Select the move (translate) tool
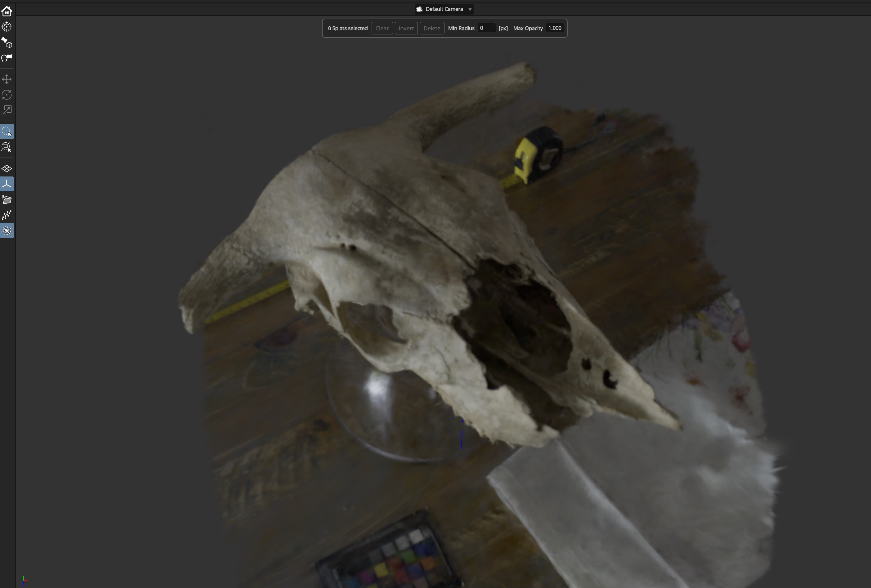 point(7,79)
